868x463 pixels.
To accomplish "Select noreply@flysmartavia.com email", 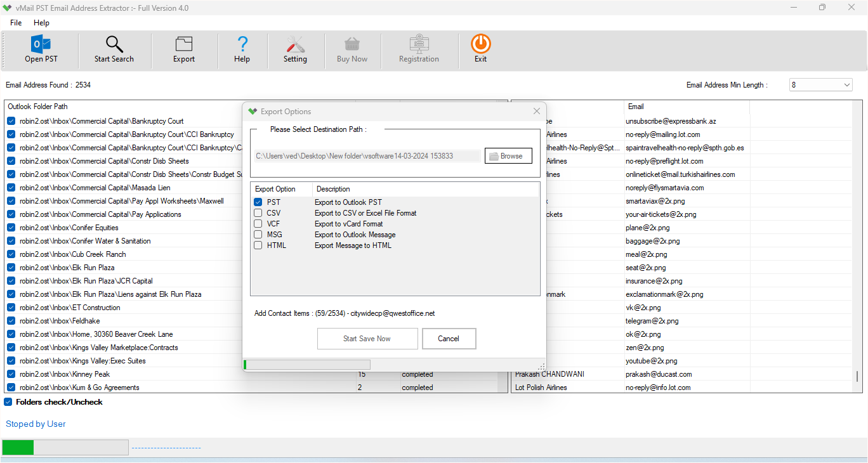I will click(x=664, y=188).
